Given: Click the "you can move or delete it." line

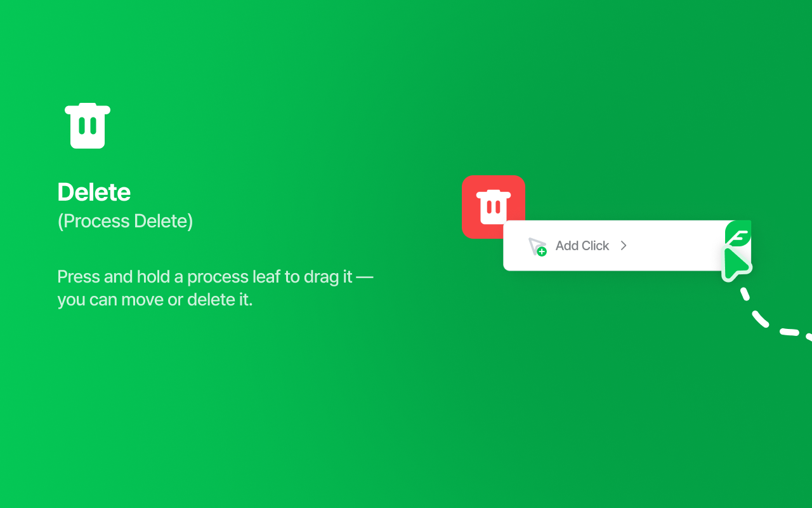Looking at the screenshot, I should 155,300.
